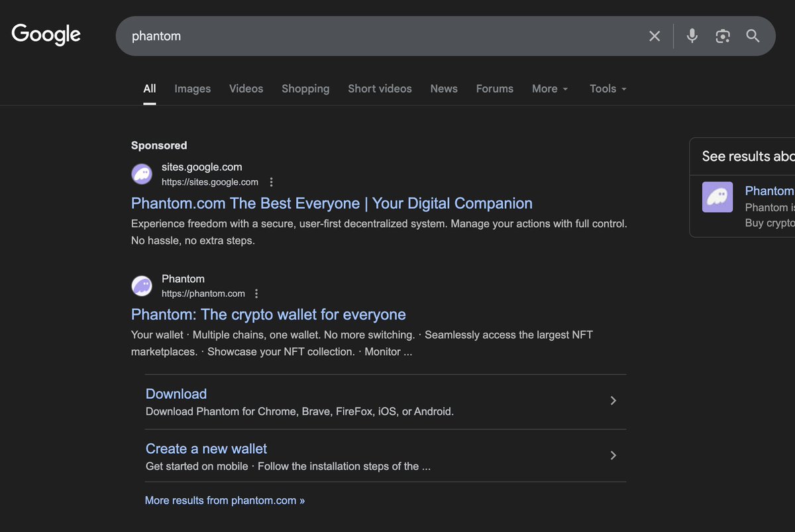This screenshot has height=532, width=795.
Task: Open Google Lens image search
Action: point(723,36)
